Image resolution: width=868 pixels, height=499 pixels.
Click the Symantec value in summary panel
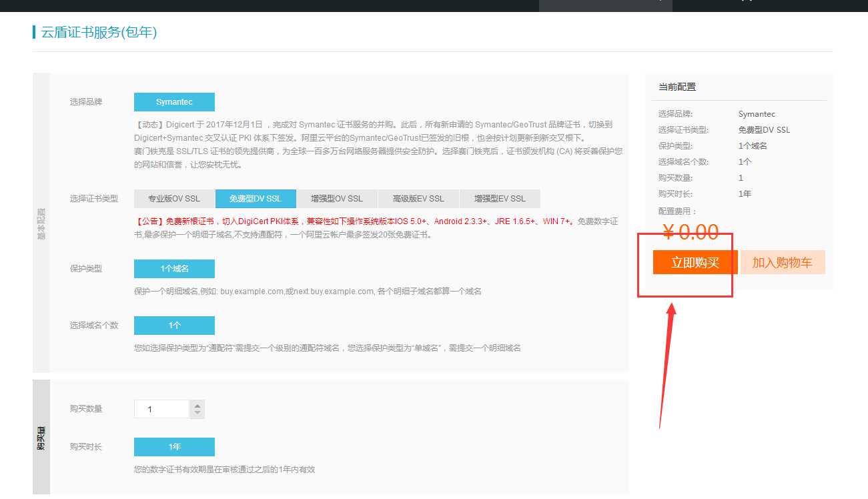tap(757, 114)
